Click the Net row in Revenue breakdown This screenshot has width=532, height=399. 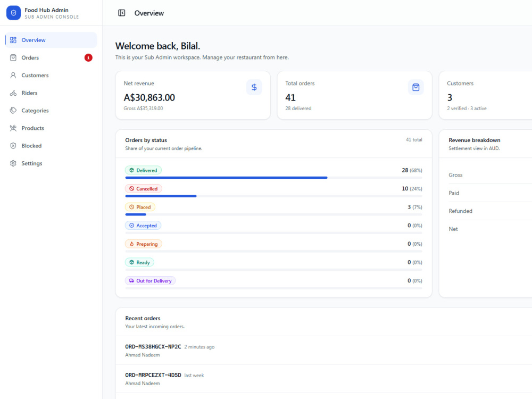(490, 229)
